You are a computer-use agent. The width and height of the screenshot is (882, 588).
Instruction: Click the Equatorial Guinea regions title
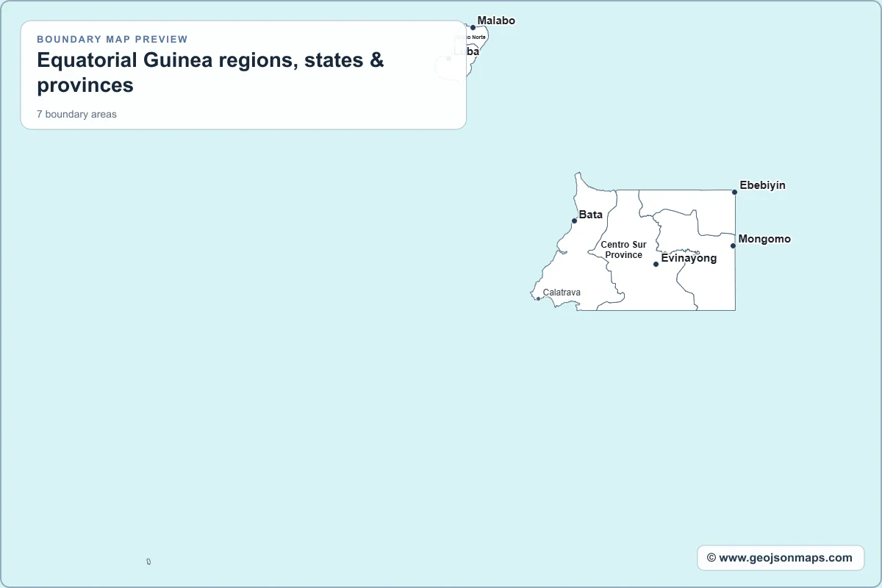pyautogui.click(x=211, y=73)
